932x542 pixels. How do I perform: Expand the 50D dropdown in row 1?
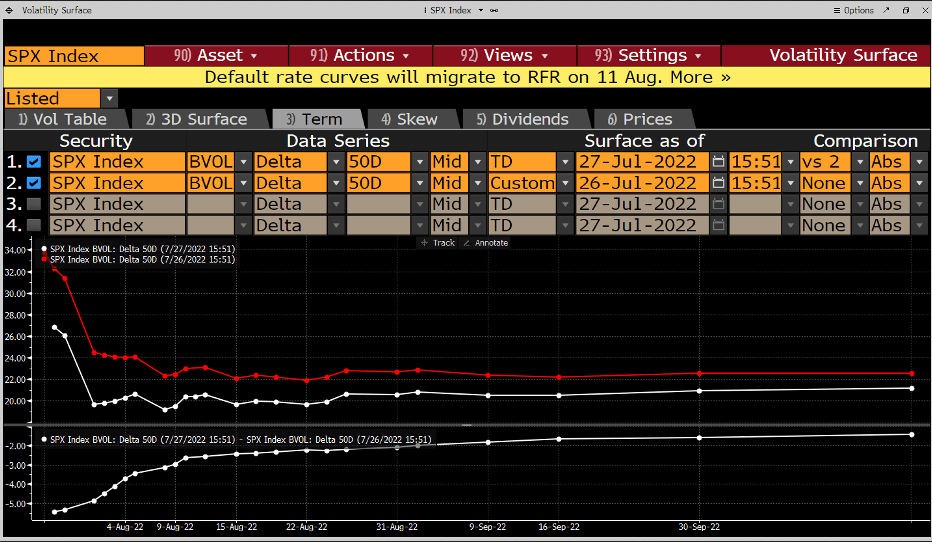point(420,162)
